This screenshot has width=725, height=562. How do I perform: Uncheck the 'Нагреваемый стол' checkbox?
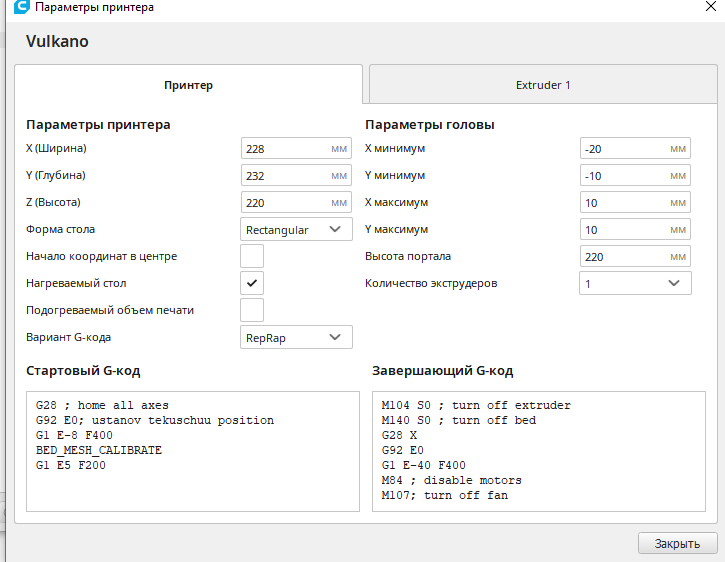pyautogui.click(x=252, y=283)
